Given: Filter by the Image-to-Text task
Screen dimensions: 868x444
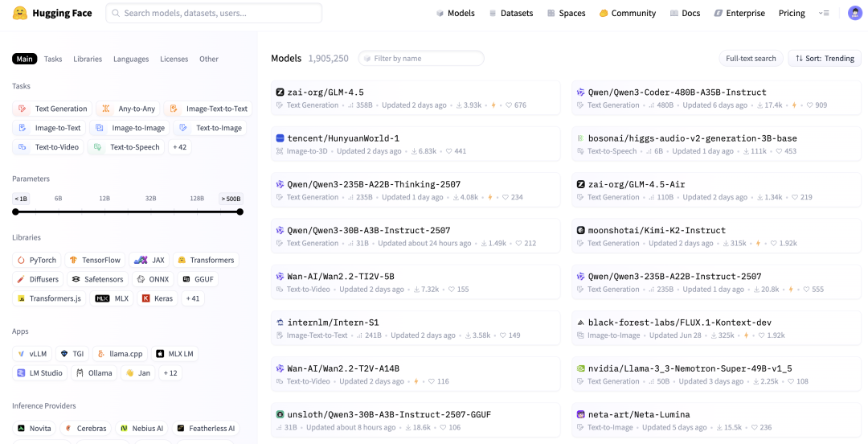Looking at the screenshot, I should click(x=49, y=128).
